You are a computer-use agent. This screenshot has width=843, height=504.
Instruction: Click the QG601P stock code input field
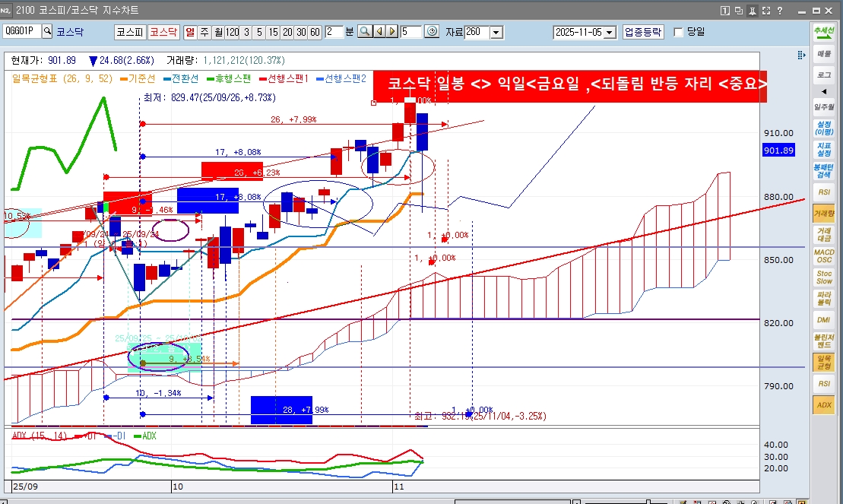coord(21,32)
